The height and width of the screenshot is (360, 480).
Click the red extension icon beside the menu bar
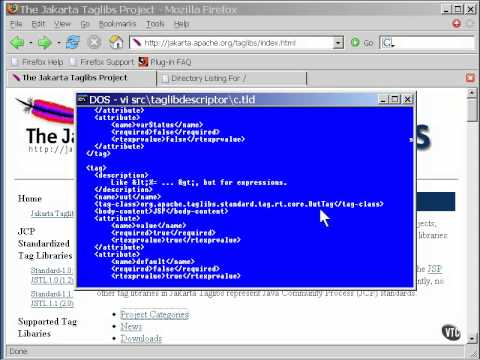point(456,24)
